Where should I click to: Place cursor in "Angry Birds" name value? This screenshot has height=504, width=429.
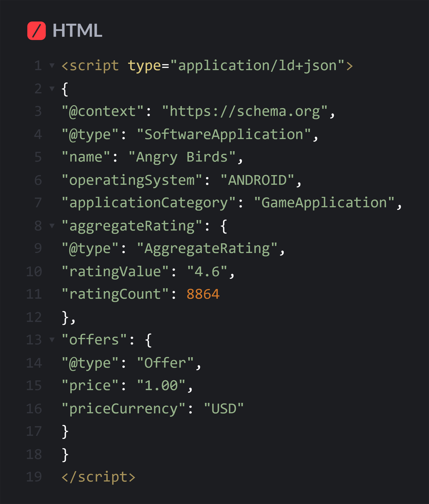coord(182,157)
